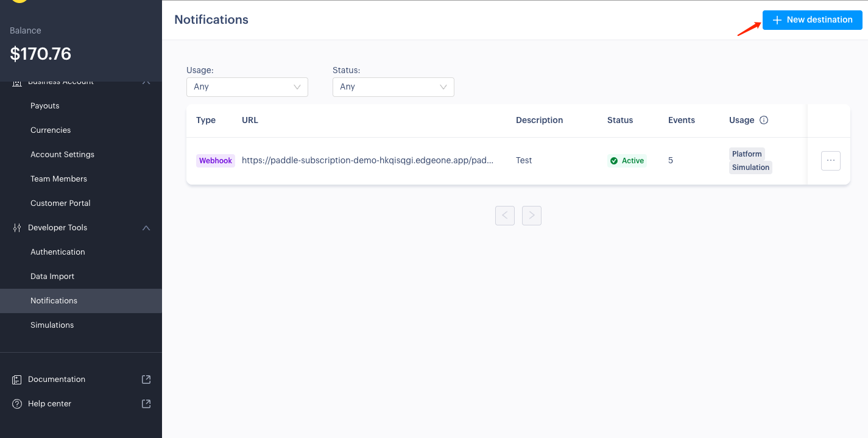Click the Help center question icon
This screenshot has height=438, width=868.
17,404
